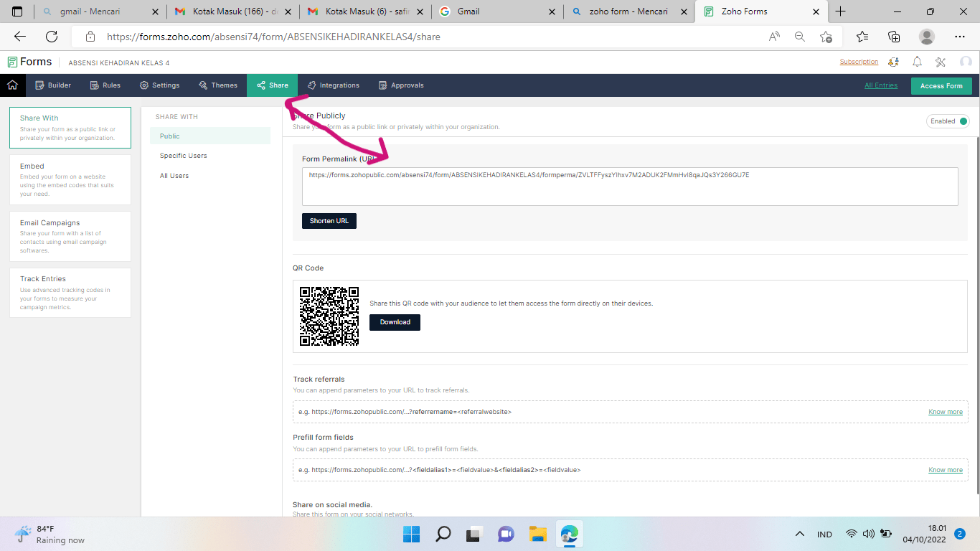Close the Zoho Forms browser tab

click(816, 11)
